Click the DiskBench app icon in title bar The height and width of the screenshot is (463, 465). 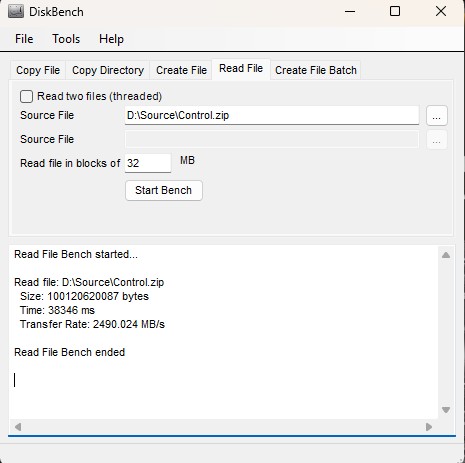tap(16, 12)
